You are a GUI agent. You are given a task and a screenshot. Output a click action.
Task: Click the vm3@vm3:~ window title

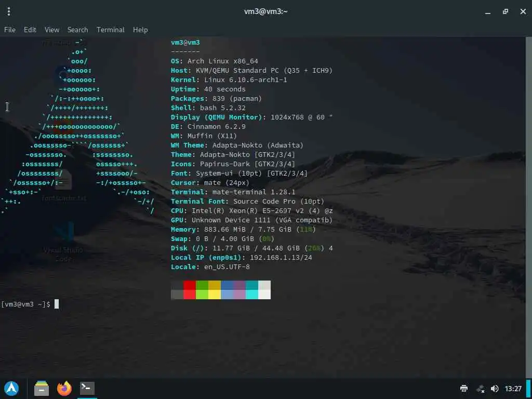click(266, 11)
